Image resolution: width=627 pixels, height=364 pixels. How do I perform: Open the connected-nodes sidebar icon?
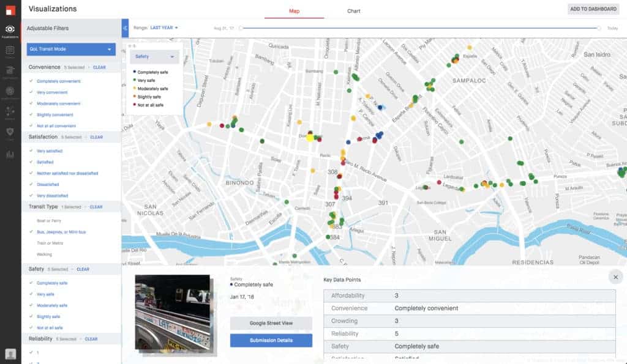(x=10, y=111)
